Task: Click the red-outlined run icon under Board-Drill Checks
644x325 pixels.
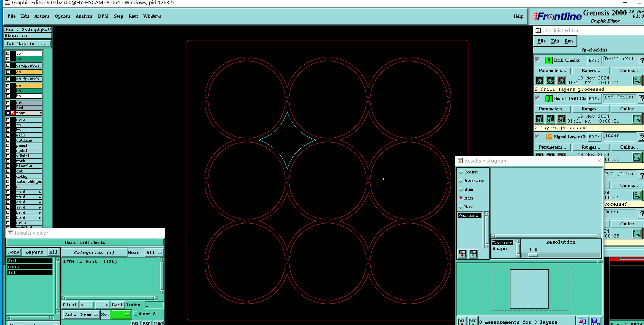Action: pos(562,119)
